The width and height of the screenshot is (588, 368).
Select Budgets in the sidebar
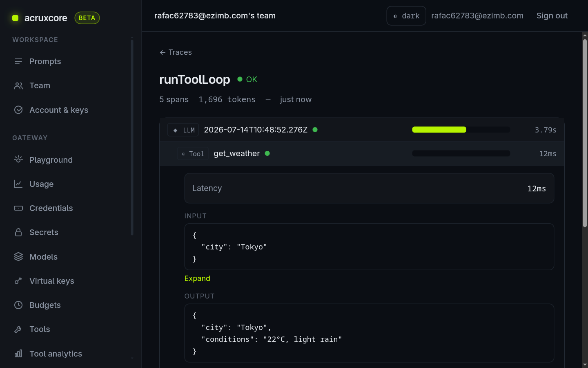(45, 305)
